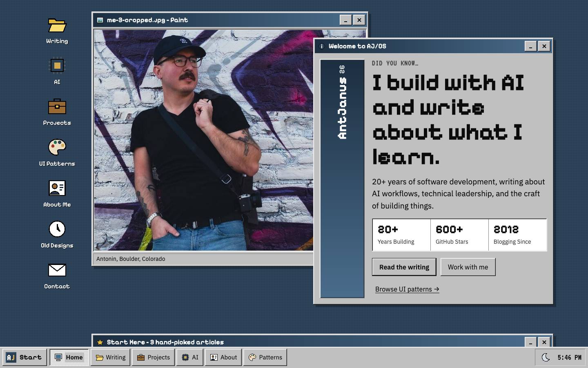Screen dimensions: 588x368
Task: Open the AI chip desktop icon
Action: (57, 72)
